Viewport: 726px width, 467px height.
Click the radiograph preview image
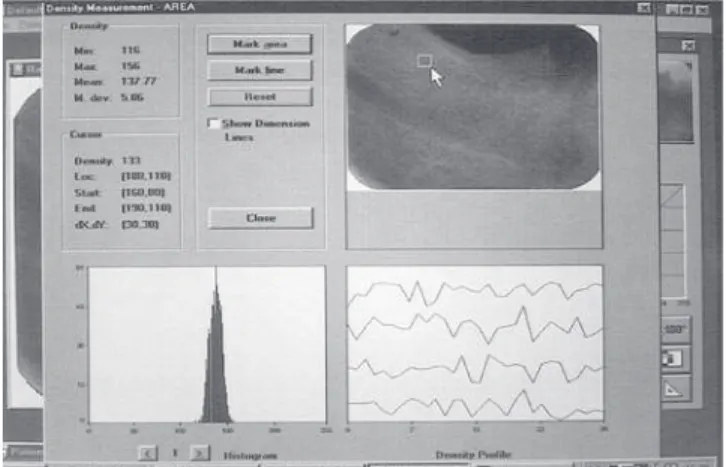click(473, 107)
